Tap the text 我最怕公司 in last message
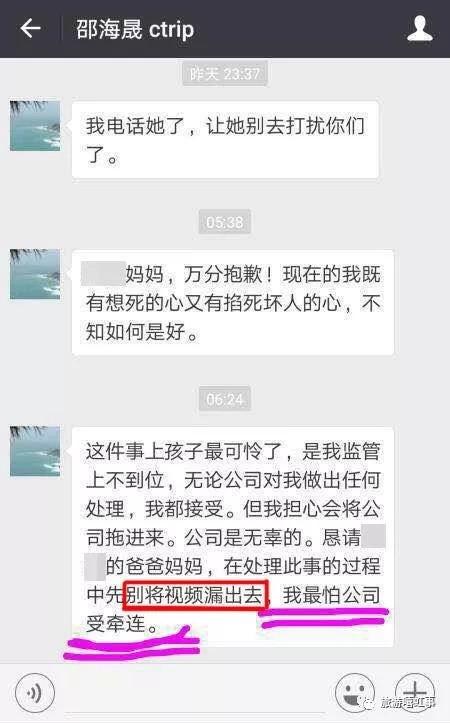This screenshot has width=450, height=723. click(332, 595)
